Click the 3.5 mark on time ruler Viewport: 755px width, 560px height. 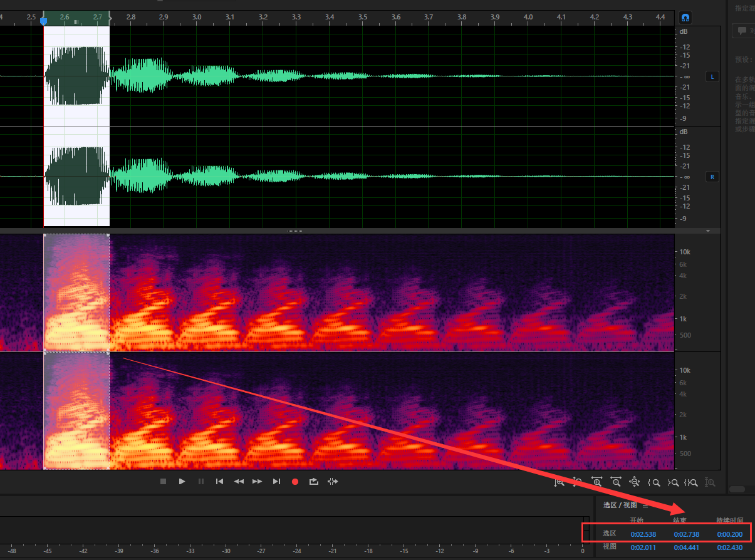363,16
